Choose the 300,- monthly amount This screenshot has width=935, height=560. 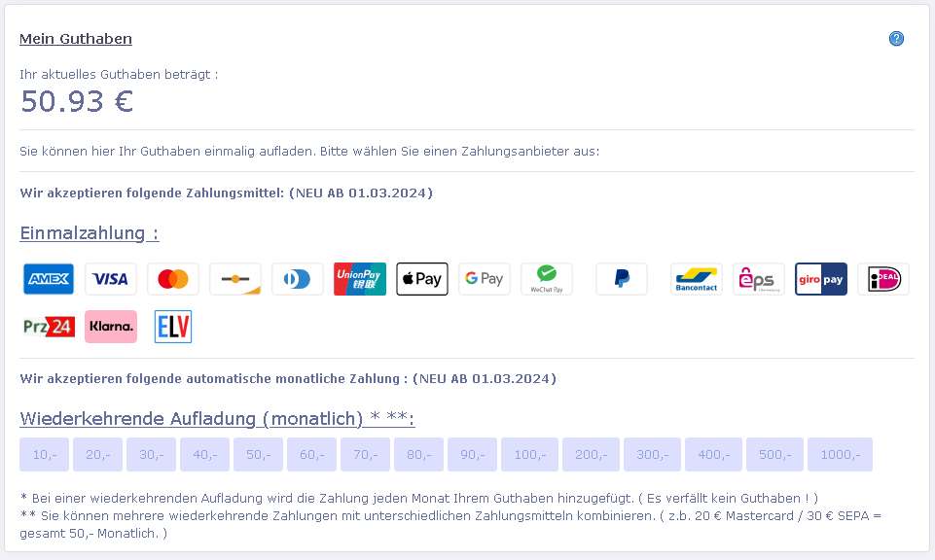point(652,455)
